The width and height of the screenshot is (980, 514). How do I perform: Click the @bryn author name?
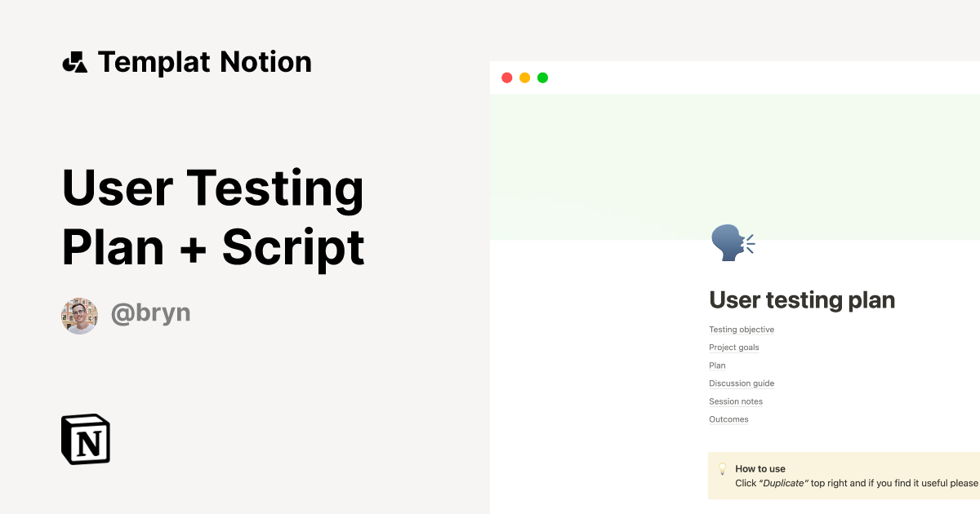click(x=150, y=312)
